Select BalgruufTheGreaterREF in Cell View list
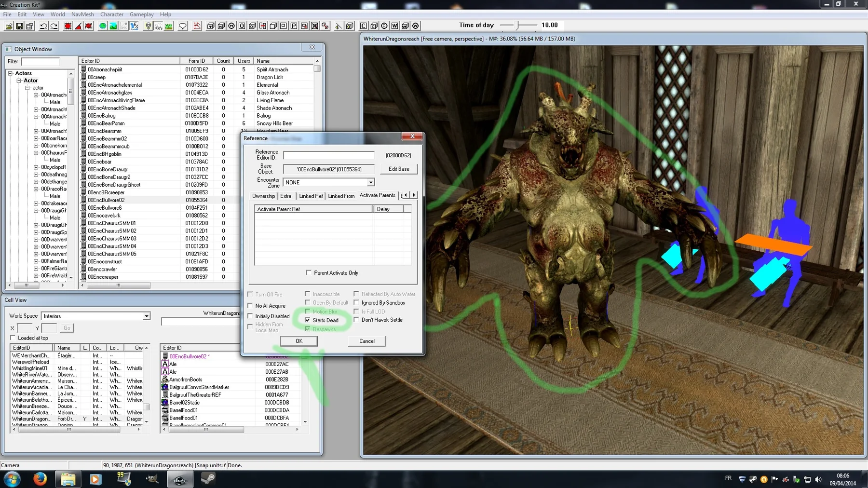 pyautogui.click(x=195, y=395)
